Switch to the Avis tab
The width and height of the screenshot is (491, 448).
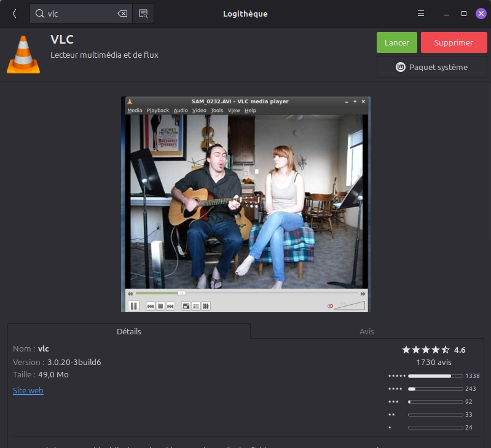click(x=367, y=331)
